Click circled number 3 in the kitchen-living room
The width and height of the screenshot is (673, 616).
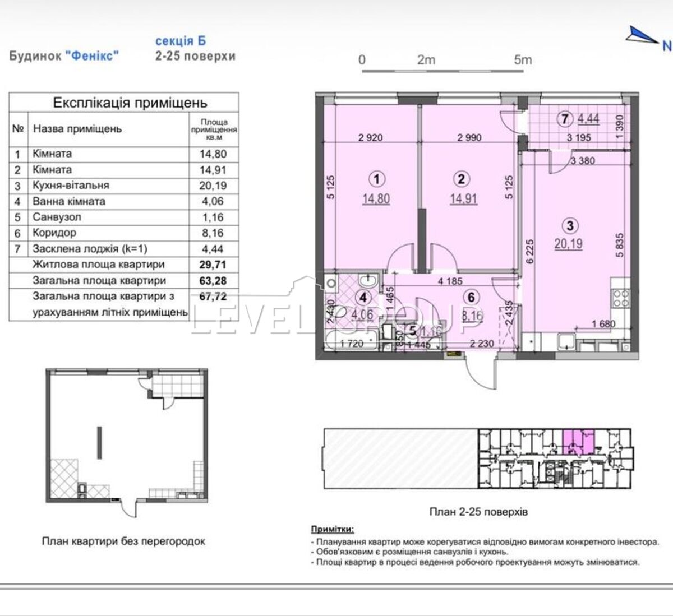pyautogui.click(x=570, y=226)
